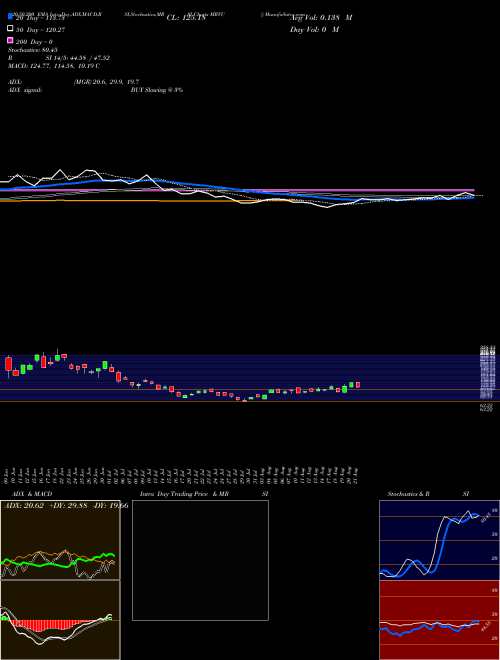Click the empty intraday price chart box
The height and width of the screenshot is (660, 500).
(x=200, y=560)
